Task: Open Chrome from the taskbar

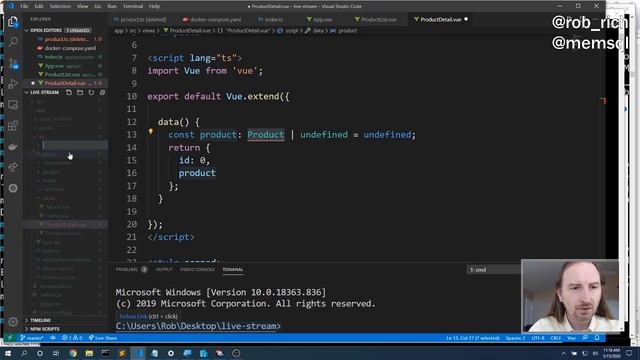Action: tap(73, 353)
